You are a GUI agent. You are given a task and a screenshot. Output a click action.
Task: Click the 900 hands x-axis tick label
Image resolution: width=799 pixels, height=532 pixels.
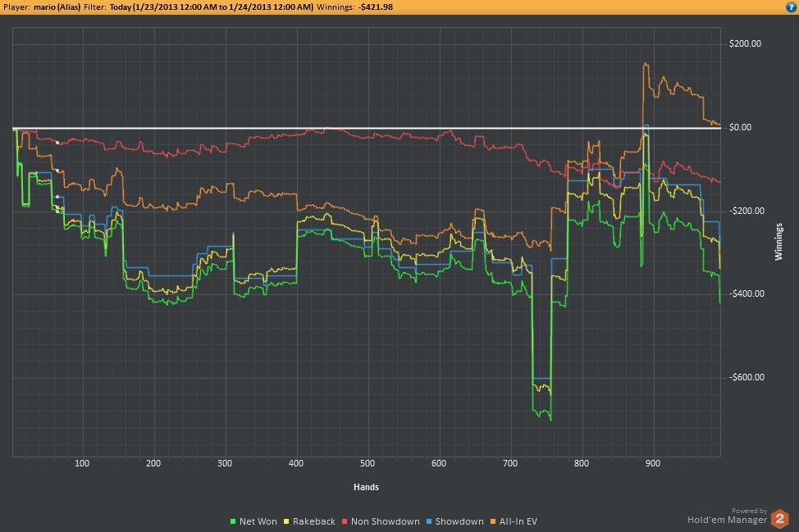click(x=653, y=463)
